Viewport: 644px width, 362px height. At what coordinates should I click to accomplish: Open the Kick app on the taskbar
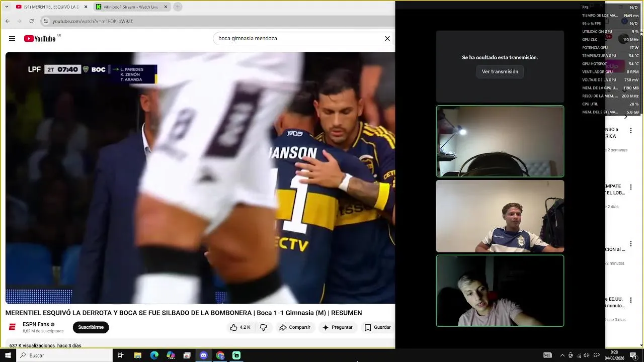236,355
